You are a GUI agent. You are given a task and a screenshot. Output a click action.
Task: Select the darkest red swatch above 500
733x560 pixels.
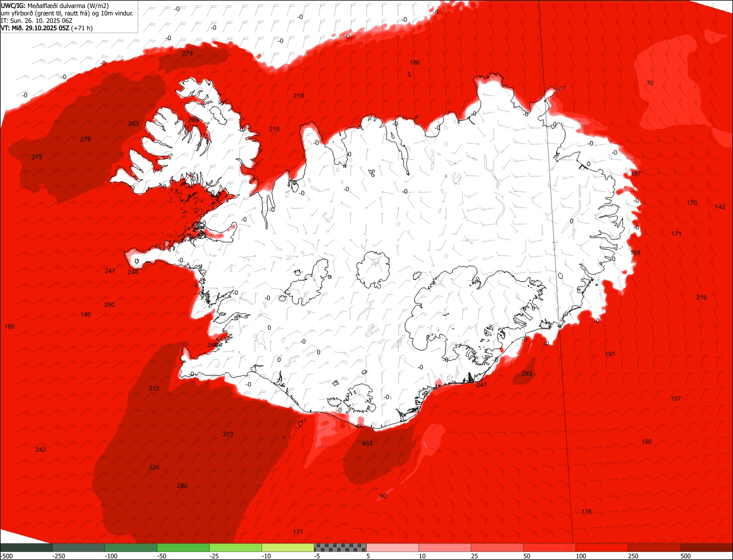click(707, 547)
